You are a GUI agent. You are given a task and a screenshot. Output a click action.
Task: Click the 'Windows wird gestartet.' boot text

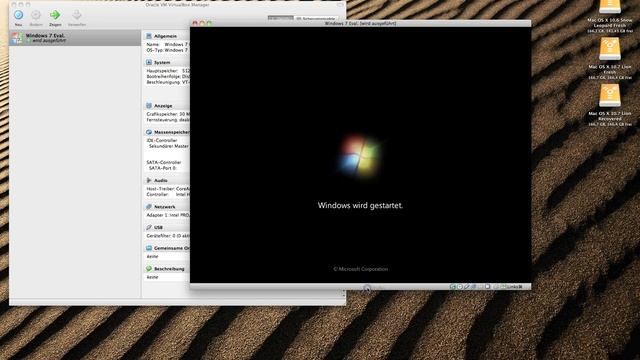tap(360, 205)
